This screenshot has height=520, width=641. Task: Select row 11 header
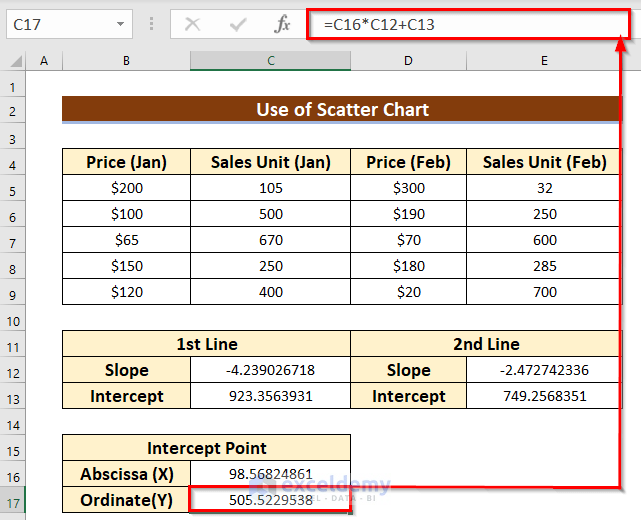pos(13,344)
